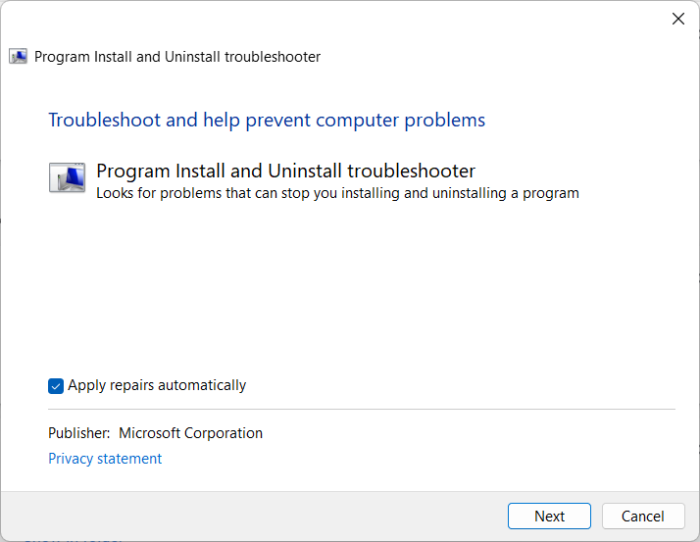Cancel the troubleshooter wizard
This screenshot has width=700, height=542.
[642, 516]
